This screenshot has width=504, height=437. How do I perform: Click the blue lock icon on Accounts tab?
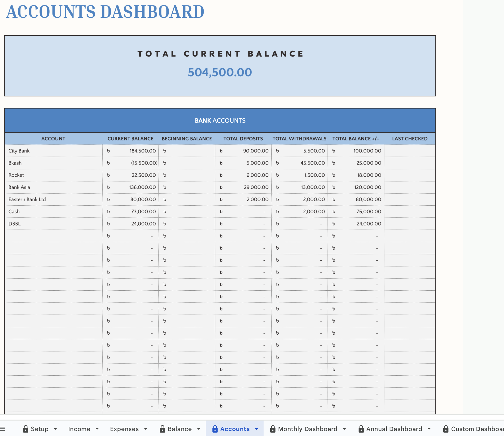click(x=215, y=429)
